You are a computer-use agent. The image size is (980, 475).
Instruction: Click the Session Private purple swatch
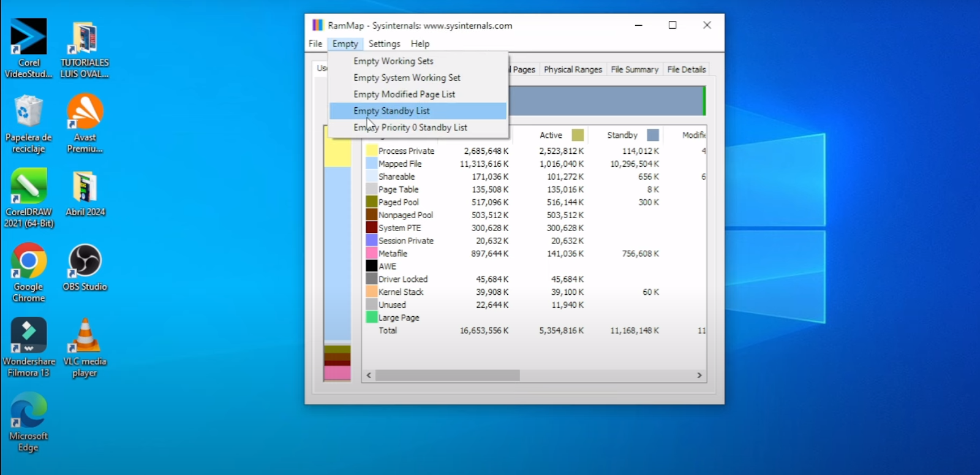(x=371, y=240)
